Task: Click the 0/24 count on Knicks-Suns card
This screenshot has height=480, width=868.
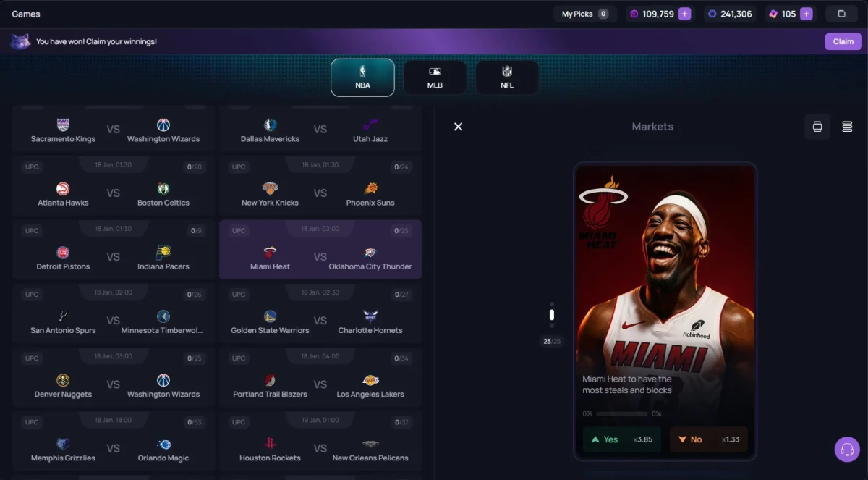Action: [x=401, y=167]
